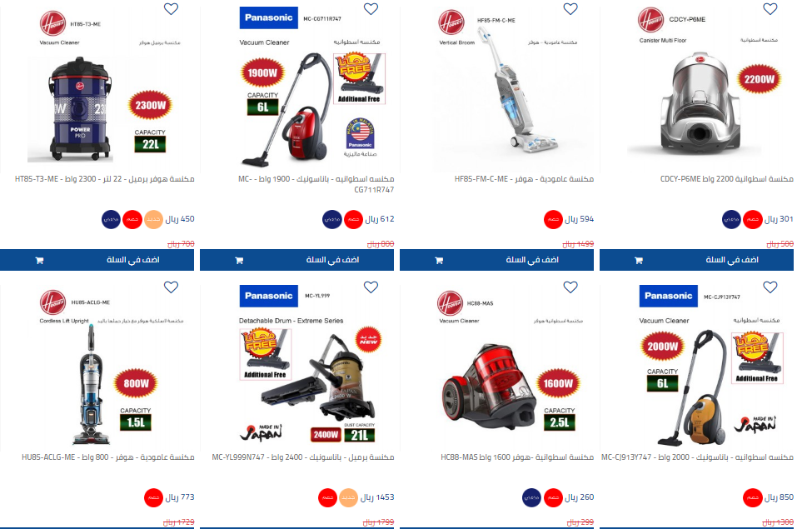This screenshot has height=529, width=812.
Task: Add Hoover vertical broom to cart
Action: (496, 260)
